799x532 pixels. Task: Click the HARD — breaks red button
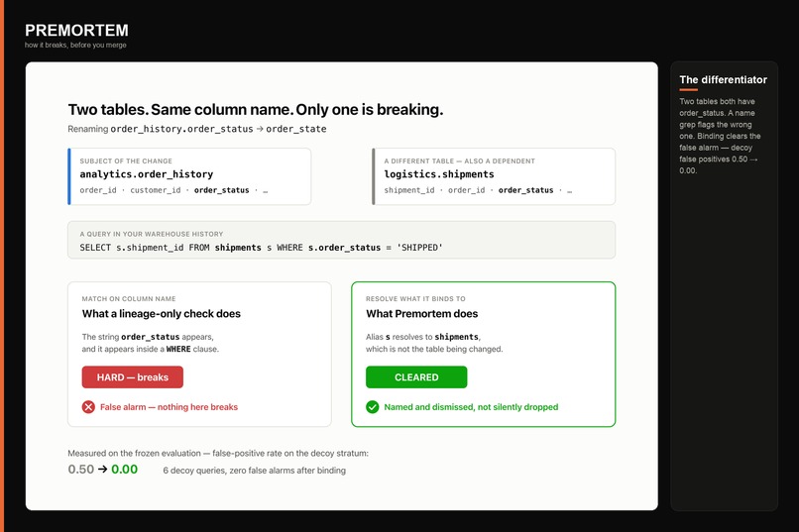point(133,377)
